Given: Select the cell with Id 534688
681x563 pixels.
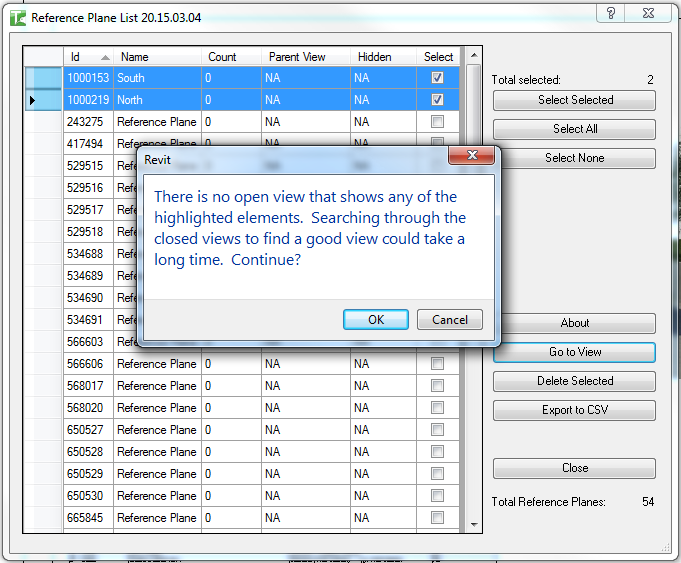Looking at the screenshot, I should (x=89, y=254).
